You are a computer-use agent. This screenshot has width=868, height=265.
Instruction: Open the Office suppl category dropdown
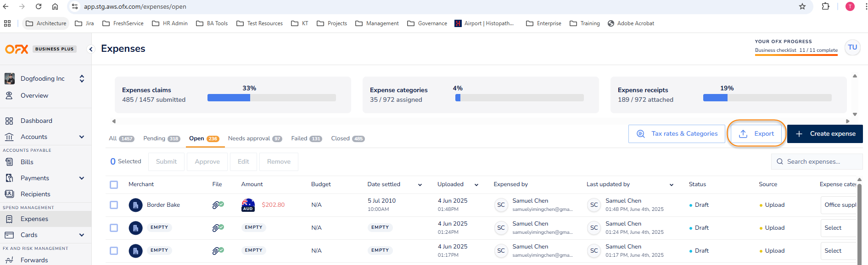(838, 205)
